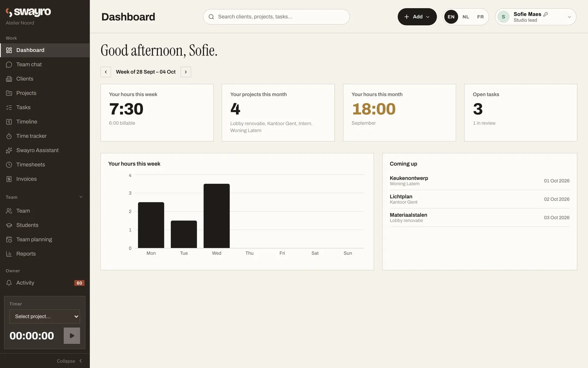The height and width of the screenshot is (368, 588).
Task: Open Students graduation cap icon
Action: 9,225
